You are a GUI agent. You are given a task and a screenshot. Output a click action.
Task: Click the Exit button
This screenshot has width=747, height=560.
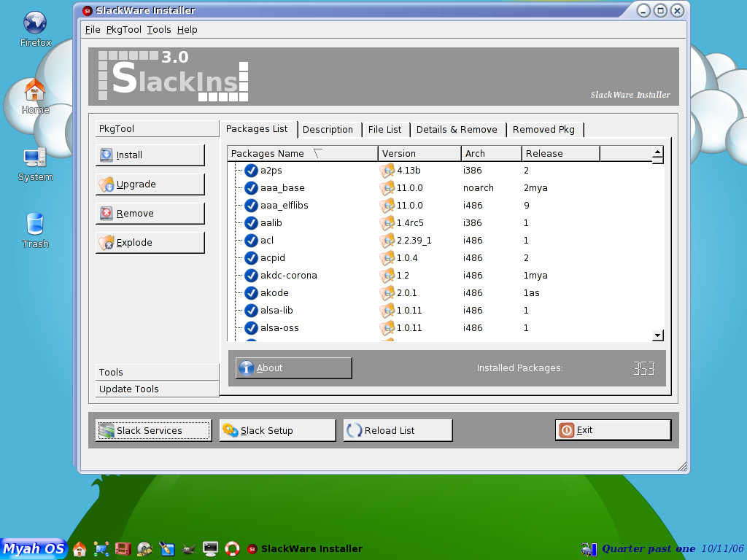click(613, 430)
